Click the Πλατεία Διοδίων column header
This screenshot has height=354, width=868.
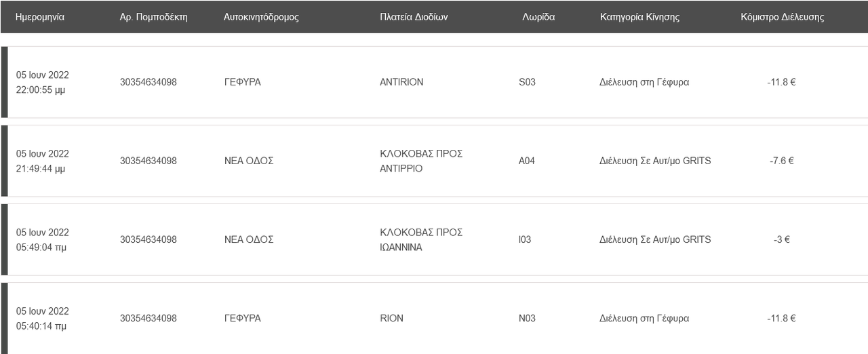click(414, 17)
